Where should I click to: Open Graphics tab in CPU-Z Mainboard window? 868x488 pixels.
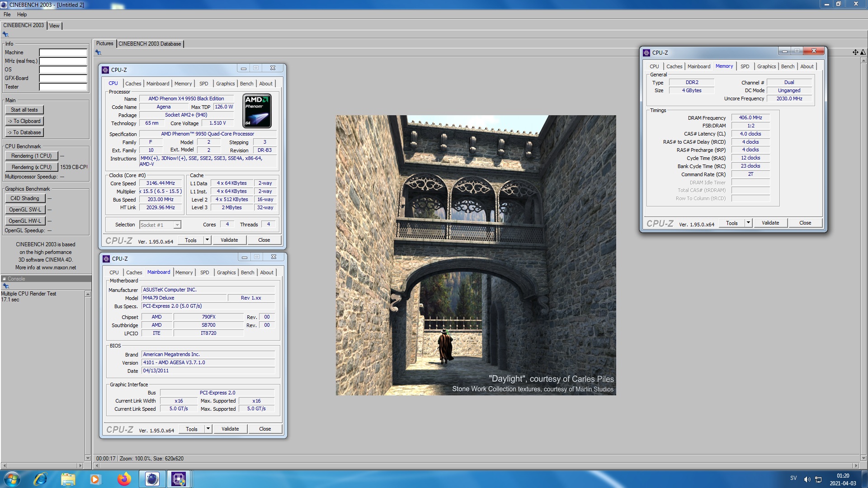pyautogui.click(x=226, y=272)
